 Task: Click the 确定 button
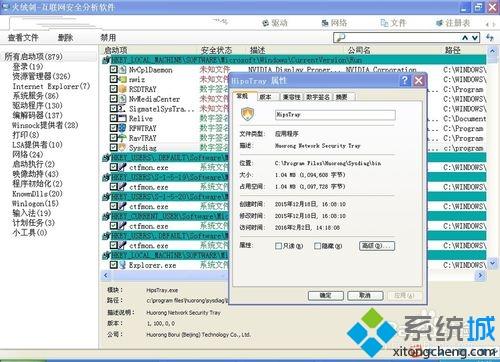(326, 295)
